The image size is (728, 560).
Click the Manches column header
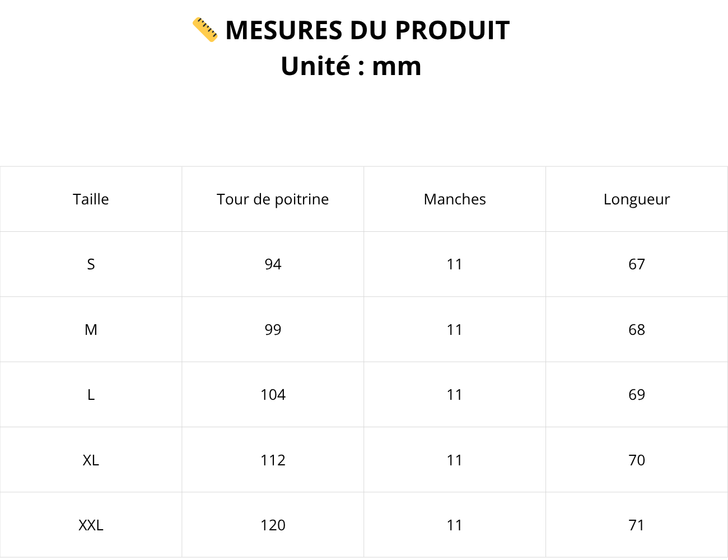(455, 199)
